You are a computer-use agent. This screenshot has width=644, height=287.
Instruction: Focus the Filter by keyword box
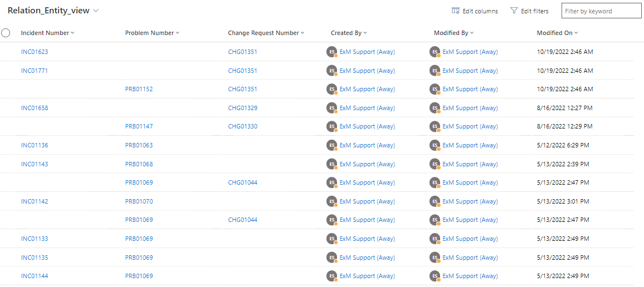pyautogui.click(x=601, y=11)
